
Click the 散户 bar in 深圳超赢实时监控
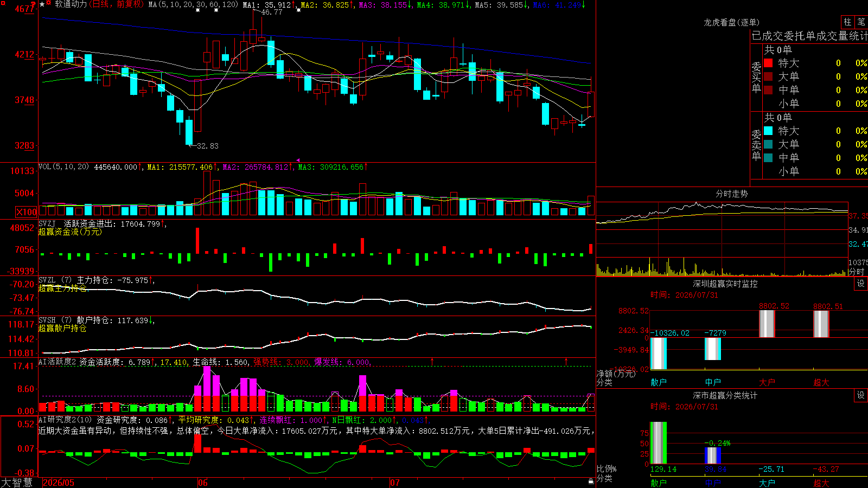[x=659, y=354]
